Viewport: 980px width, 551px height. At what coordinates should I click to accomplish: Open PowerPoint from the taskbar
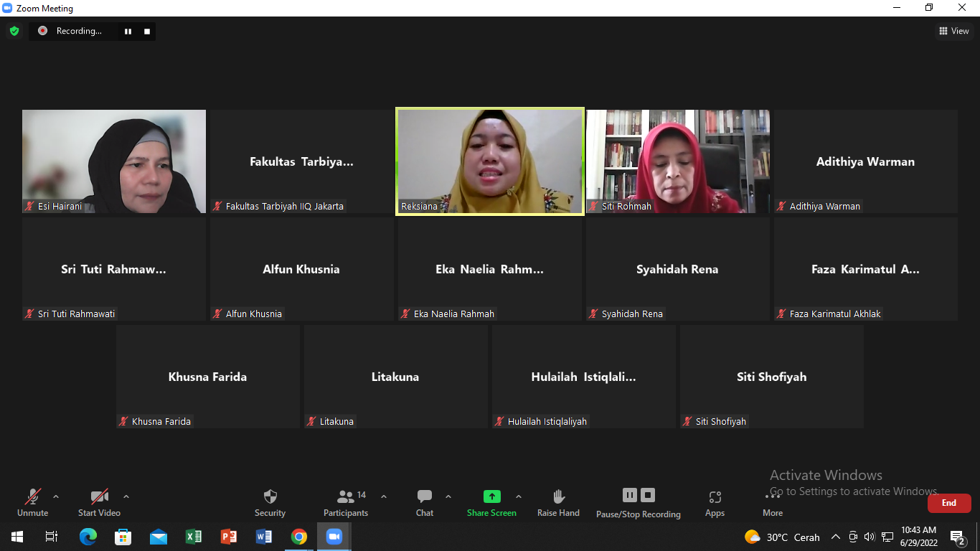229,537
